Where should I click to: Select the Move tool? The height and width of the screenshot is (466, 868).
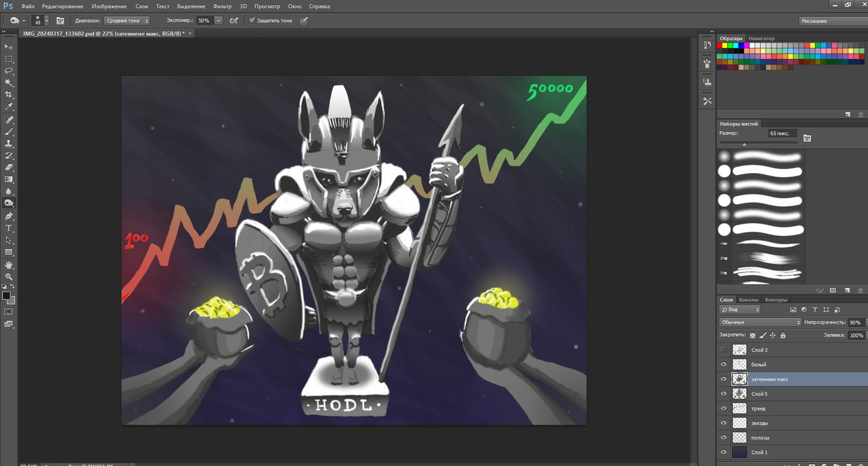9,47
